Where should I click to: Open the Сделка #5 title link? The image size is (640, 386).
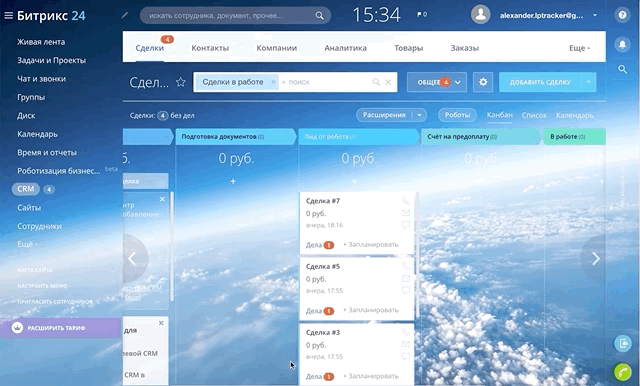click(x=322, y=266)
